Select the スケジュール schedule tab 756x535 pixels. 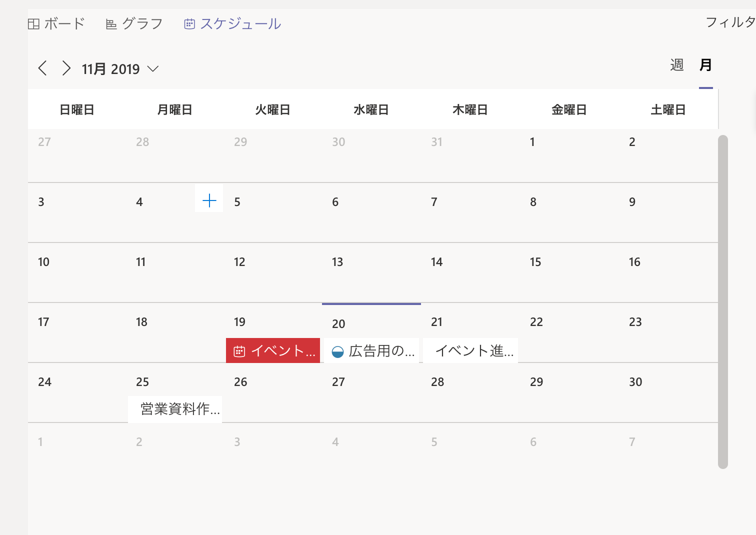pyautogui.click(x=232, y=23)
